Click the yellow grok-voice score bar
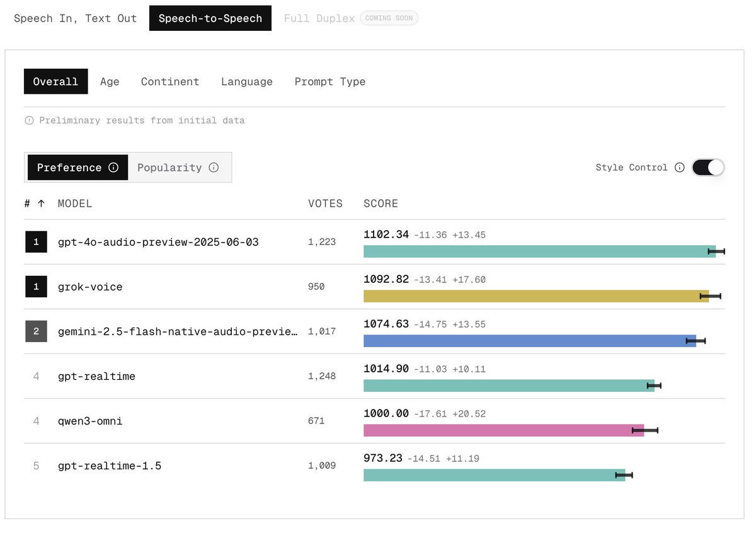 click(536, 296)
